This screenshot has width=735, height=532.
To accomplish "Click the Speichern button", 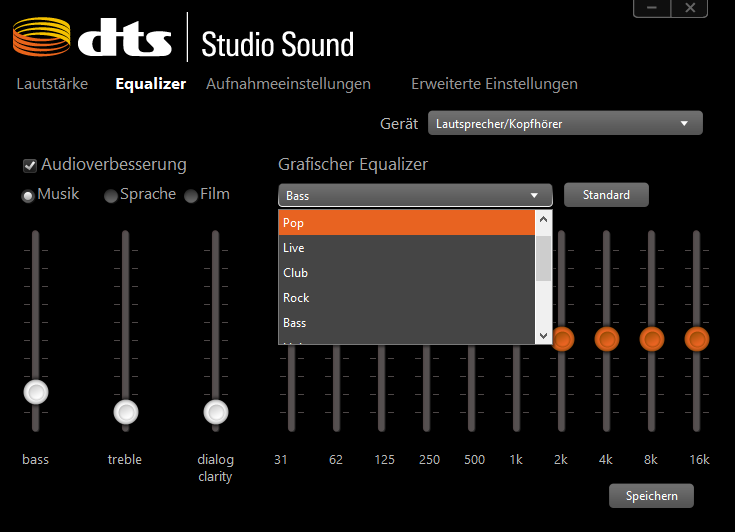I will (651, 496).
